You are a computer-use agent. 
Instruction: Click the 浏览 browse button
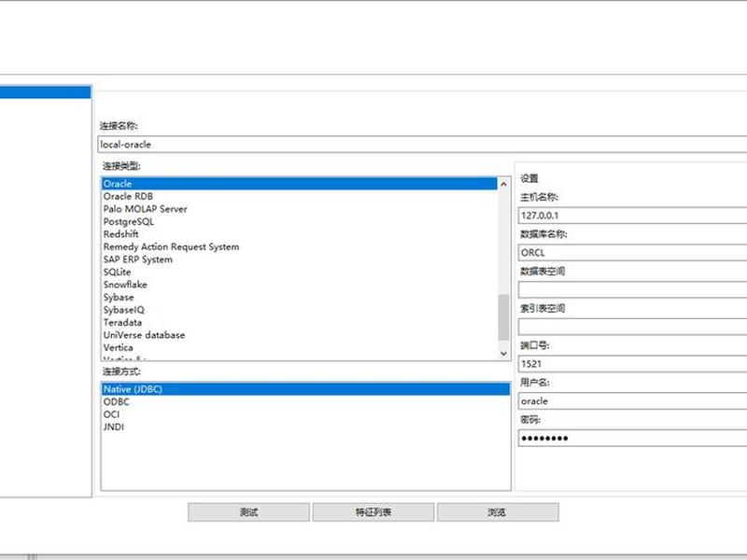pos(498,512)
